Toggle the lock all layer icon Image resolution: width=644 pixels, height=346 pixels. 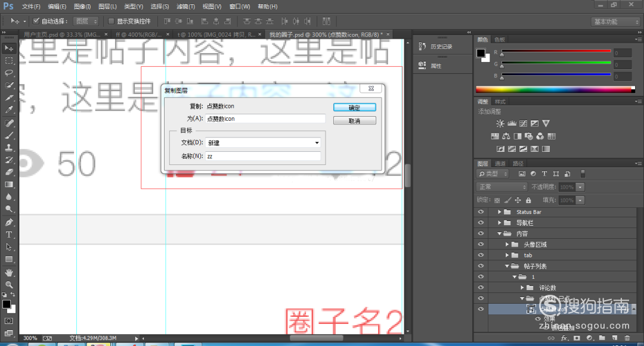click(528, 200)
